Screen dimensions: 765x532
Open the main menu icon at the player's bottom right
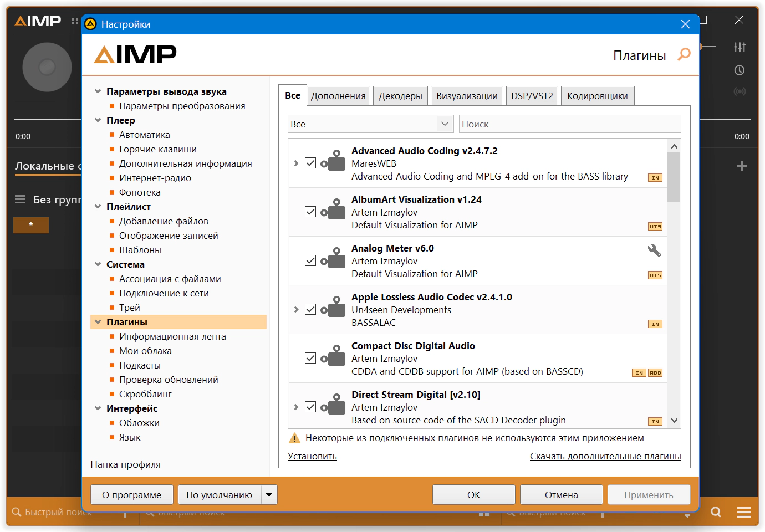pyautogui.click(x=744, y=512)
